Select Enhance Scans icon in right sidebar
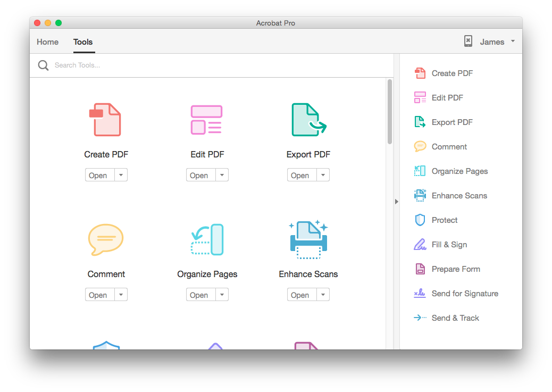Viewport: 552px width, 392px height. coord(420,196)
